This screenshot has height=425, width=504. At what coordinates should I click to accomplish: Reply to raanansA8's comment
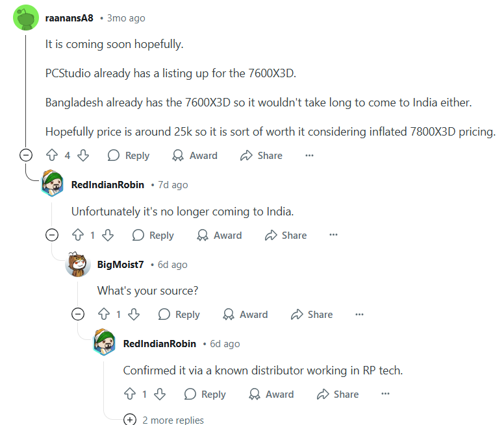click(129, 155)
